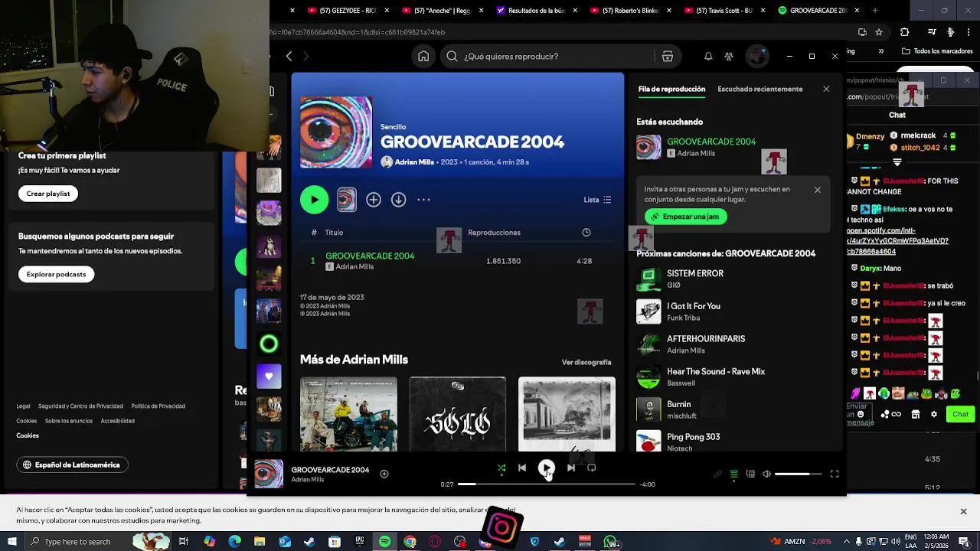The width and height of the screenshot is (980, 551).
Task: Click Explorar podcasts button
Action: coord(56,274)
